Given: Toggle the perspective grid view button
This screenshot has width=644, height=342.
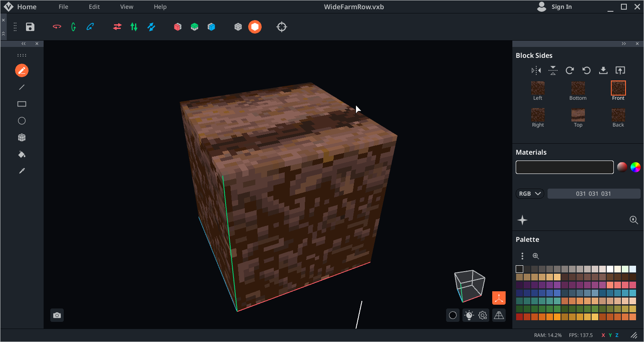Looking at the screenshot, I should point(499,315).
